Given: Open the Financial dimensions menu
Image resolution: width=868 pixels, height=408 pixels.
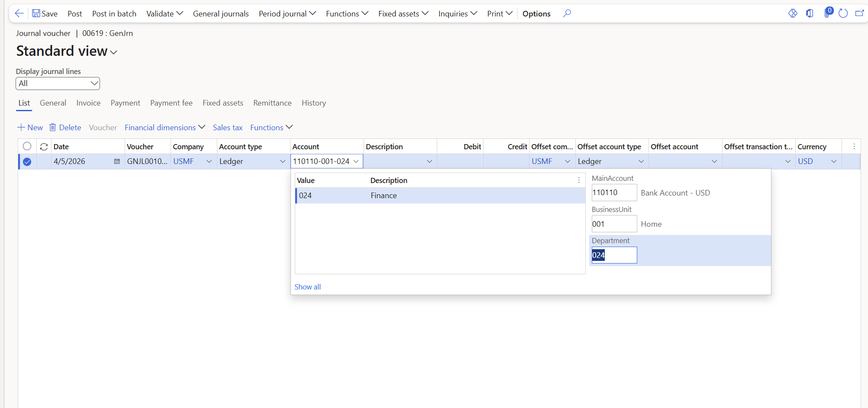Looking at the screenshot, I should coord(165,127).
